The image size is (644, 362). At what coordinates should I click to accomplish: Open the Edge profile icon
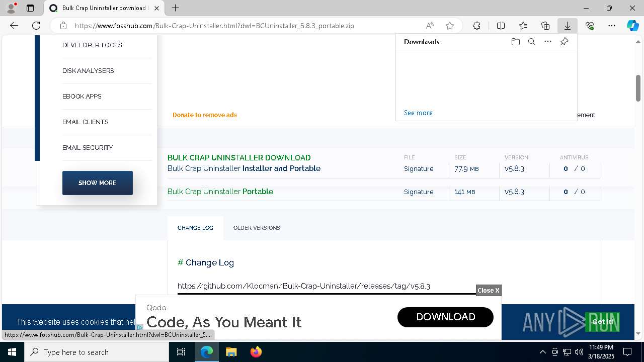(x=11, y=8)
